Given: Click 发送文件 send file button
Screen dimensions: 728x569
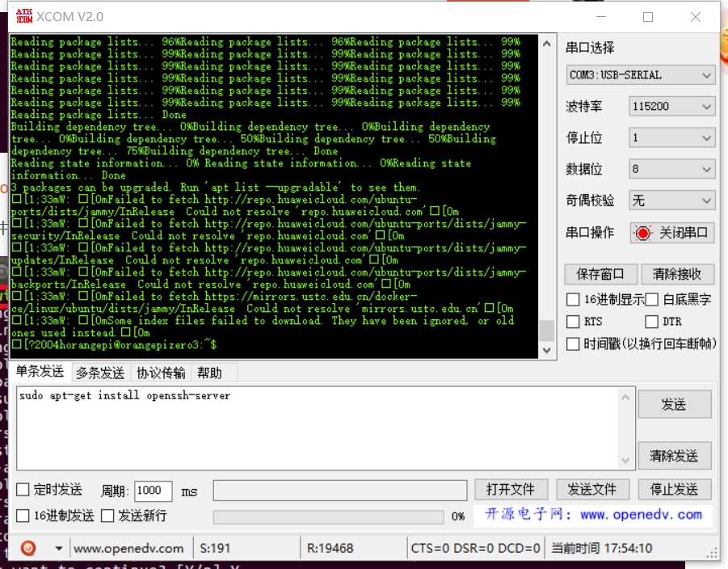Looking at the screenshot, I should (592, 490).
